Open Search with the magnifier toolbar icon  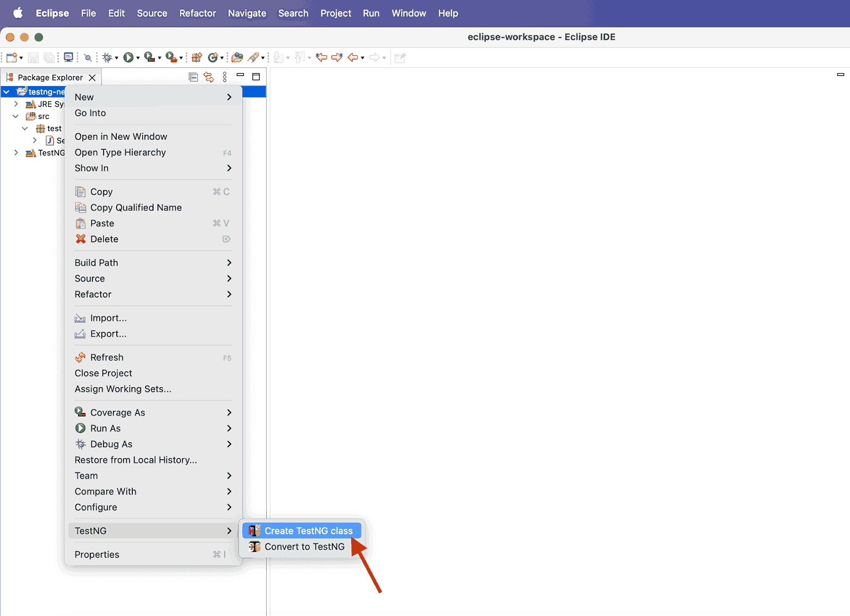click(x=88, y=57)
